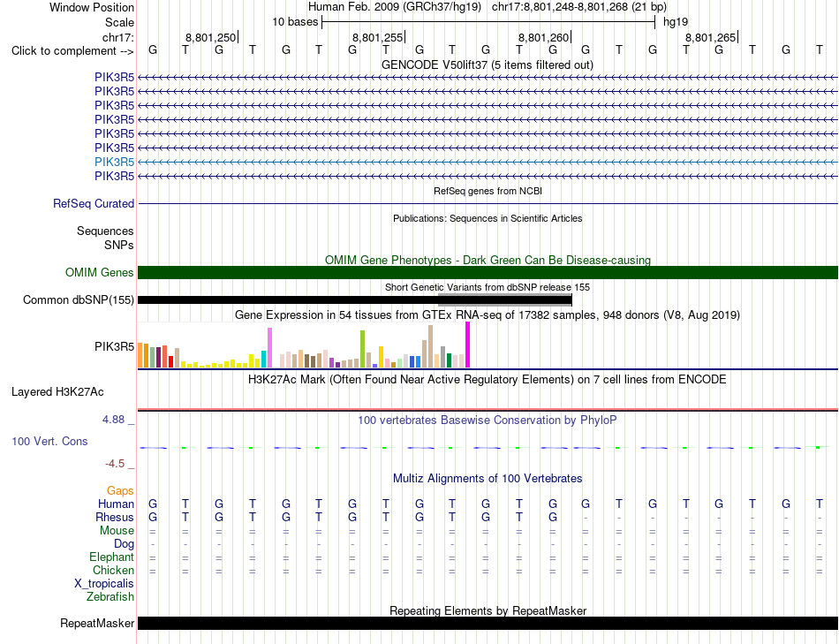Click 'Short Genetic Variants from dbSNP' title
Viewport: 839px width, 644px height.
click(488, 287)
